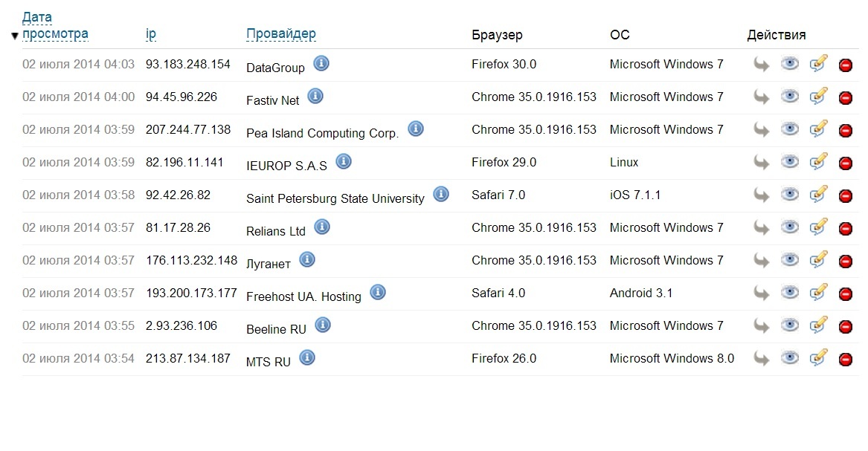Show info for Freehost UA. Hosting provider

(378, 292)
